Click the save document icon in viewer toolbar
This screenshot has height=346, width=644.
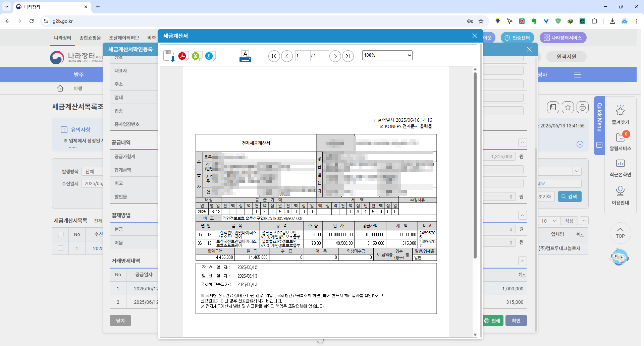169,56
